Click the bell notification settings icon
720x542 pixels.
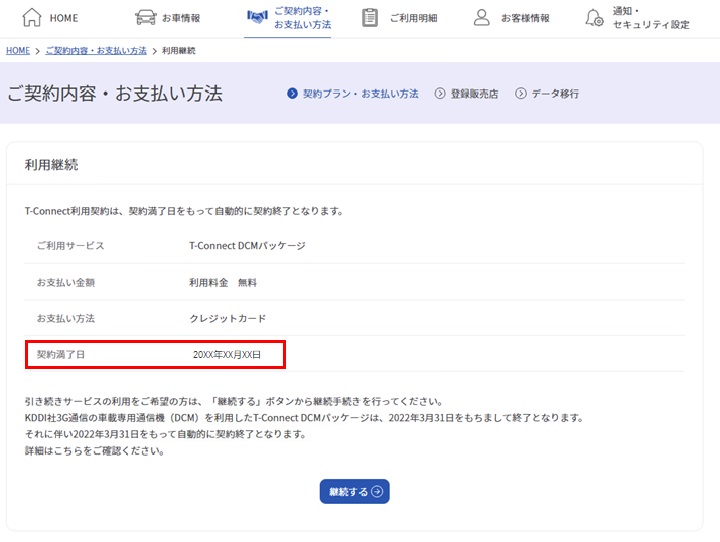[x=594, y=18]
